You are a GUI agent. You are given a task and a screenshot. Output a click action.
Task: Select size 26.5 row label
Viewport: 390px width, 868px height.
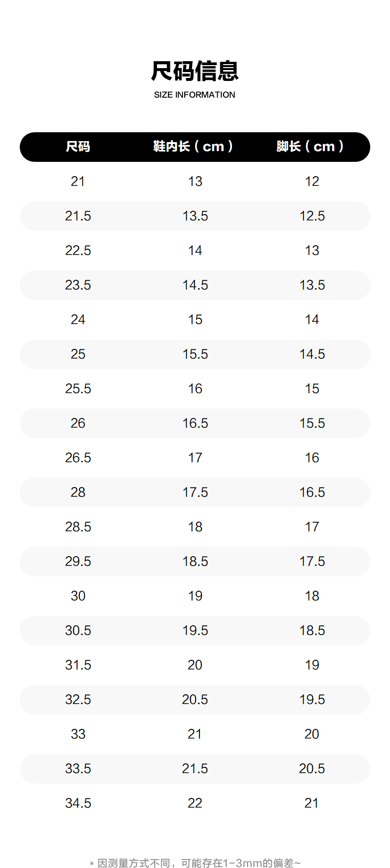pyautogui.click(x=78, y=458)
